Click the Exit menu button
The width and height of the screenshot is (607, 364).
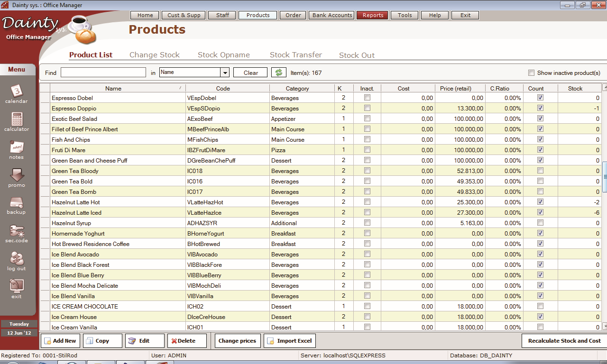[465, 15]
